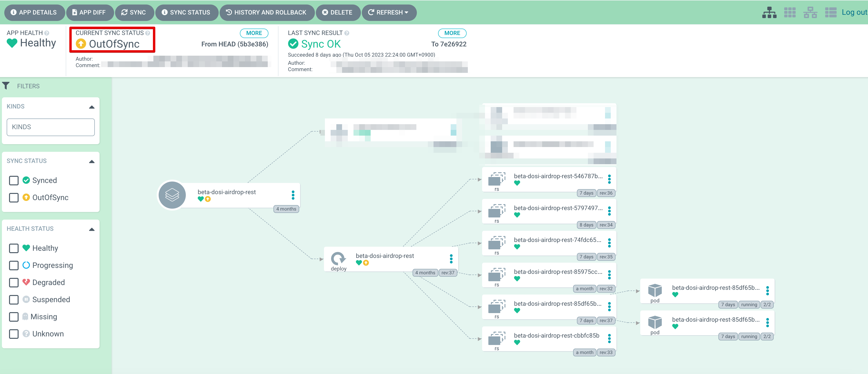Collapse the SYNC STATUS filter section
The height and width of the screenshot is (374, 868).
[92, 162]
